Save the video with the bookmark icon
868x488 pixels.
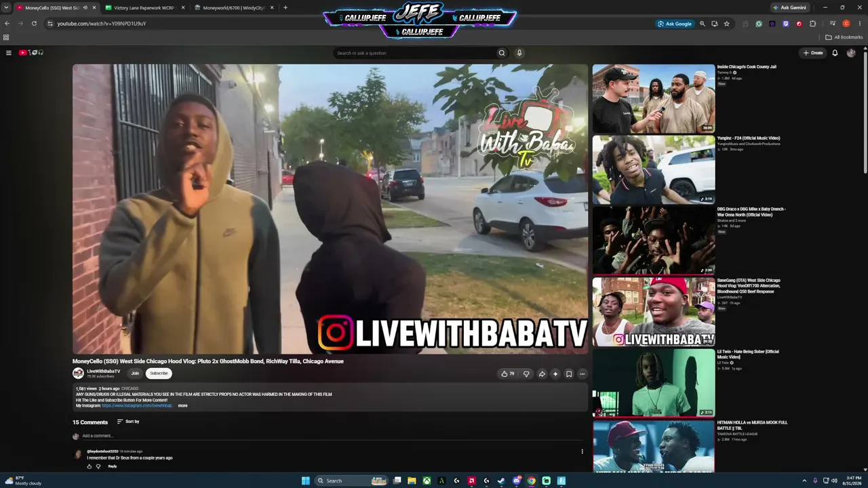569,373
